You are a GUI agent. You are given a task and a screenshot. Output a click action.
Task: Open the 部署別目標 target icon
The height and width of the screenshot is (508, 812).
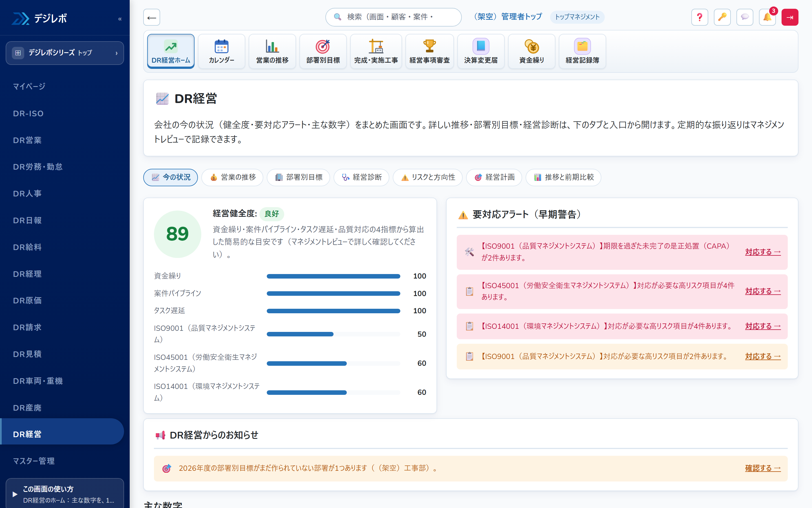coord(323,51)
